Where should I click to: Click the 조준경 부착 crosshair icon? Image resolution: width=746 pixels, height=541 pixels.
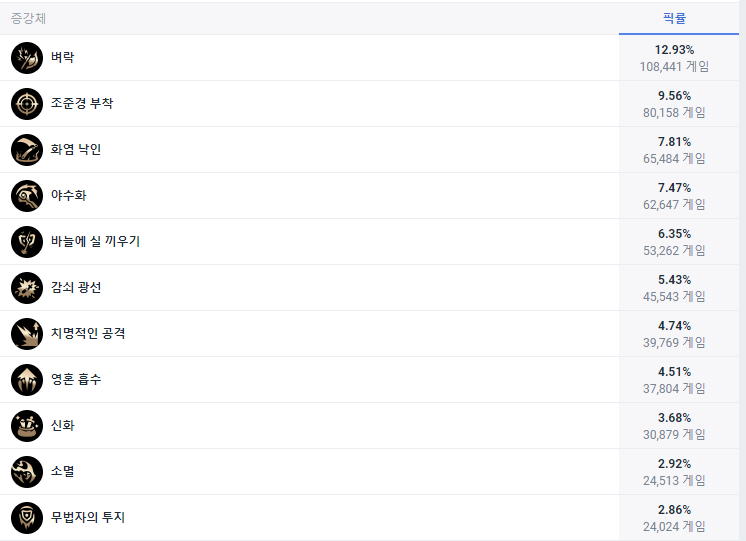(x=27, y=104)
